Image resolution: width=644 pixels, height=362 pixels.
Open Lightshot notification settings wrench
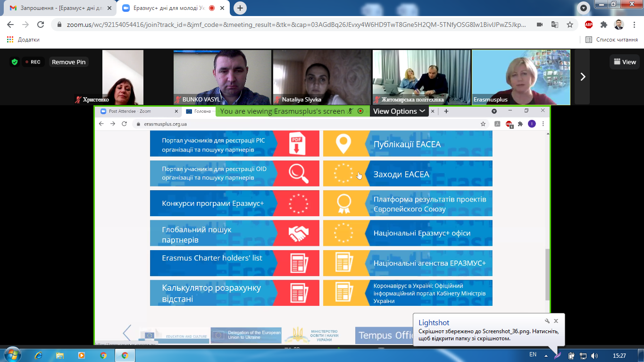pyautogui.click(x=547, y=321)
